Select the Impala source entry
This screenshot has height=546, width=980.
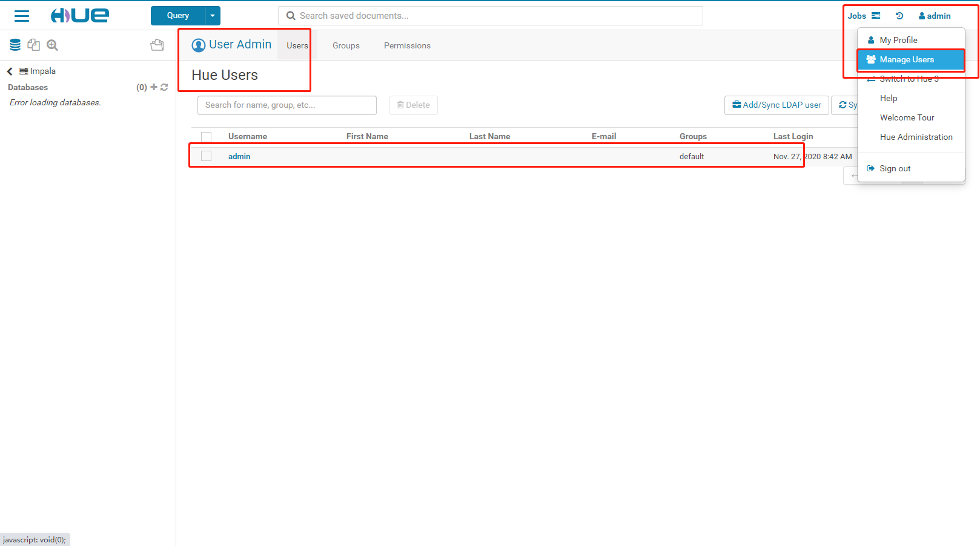[x=38, y=71]
